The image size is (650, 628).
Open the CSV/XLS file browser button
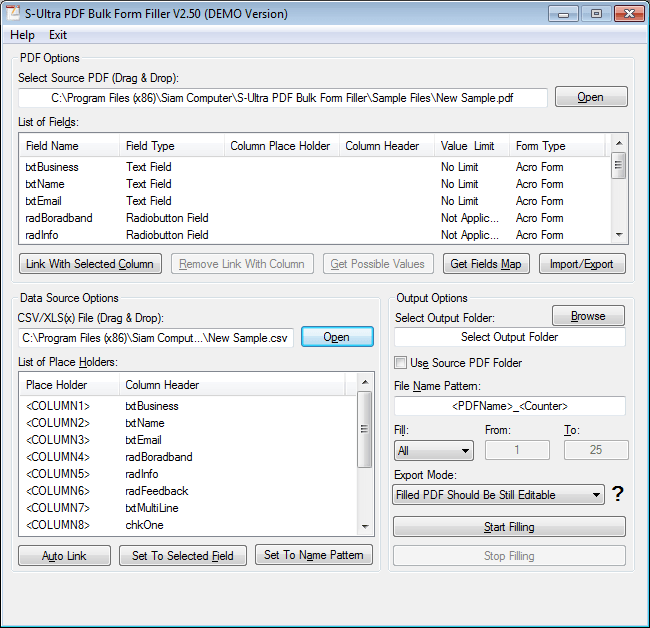pyautogui.click(x=336, y=337)
